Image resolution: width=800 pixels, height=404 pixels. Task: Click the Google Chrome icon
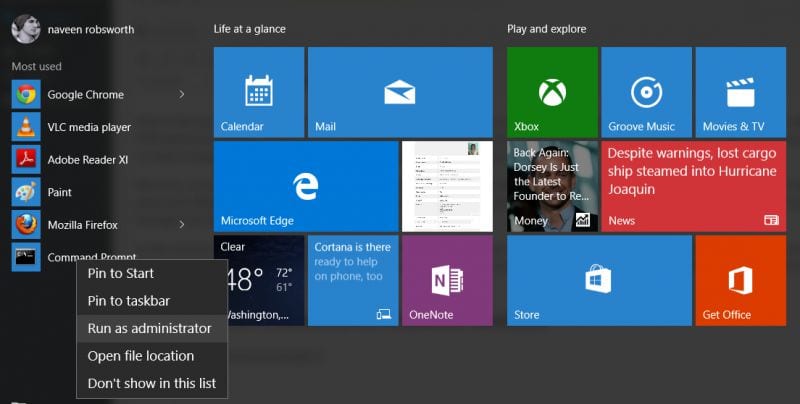pos(25,95)
